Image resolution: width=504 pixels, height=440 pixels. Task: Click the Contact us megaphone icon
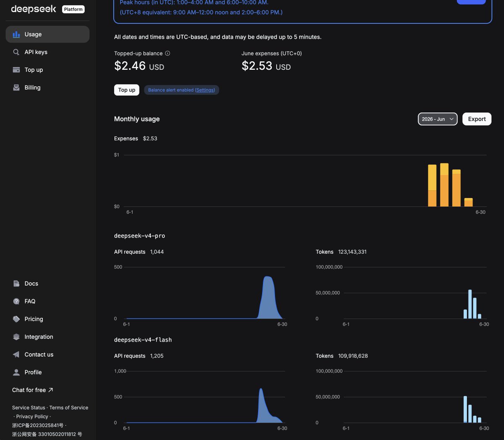click(x=16, y=354)
